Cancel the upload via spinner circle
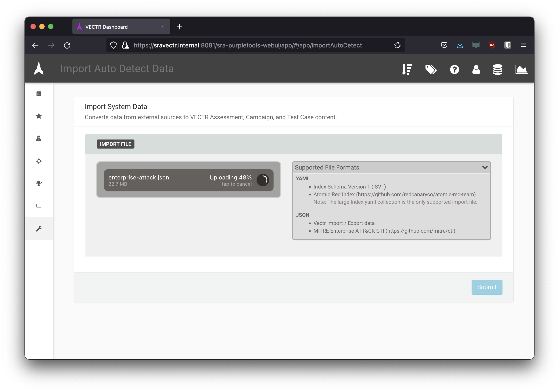The image size is (559, 392). click(263, 180)
